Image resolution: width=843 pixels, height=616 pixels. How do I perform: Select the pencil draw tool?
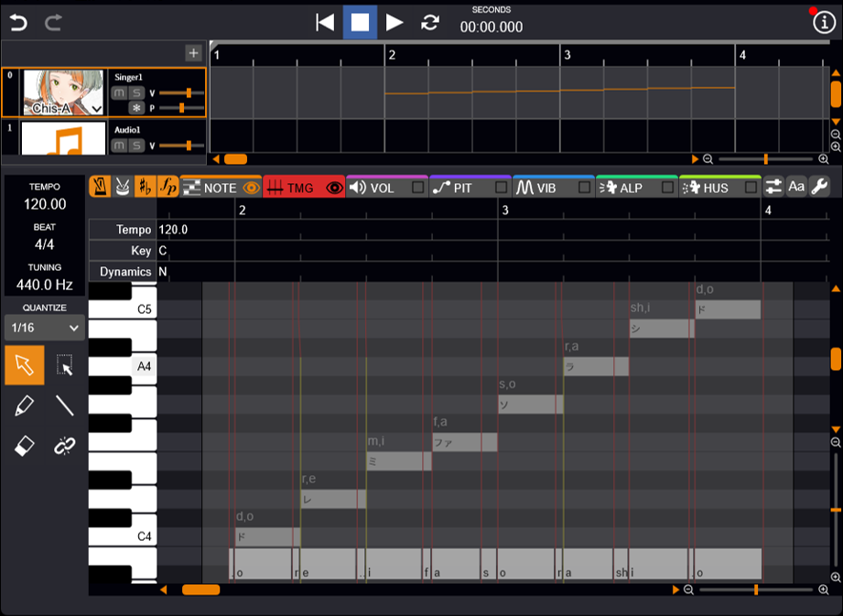[24, 405]
